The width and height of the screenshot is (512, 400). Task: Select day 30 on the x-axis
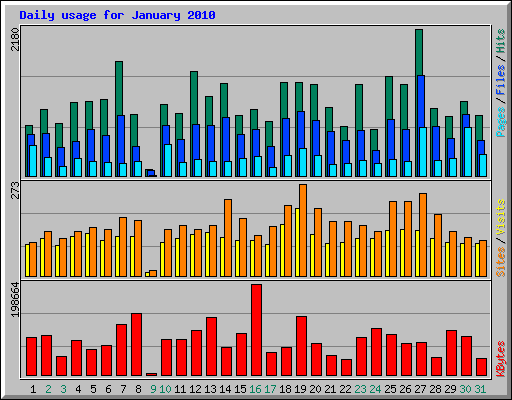click(x=465, y=389)
